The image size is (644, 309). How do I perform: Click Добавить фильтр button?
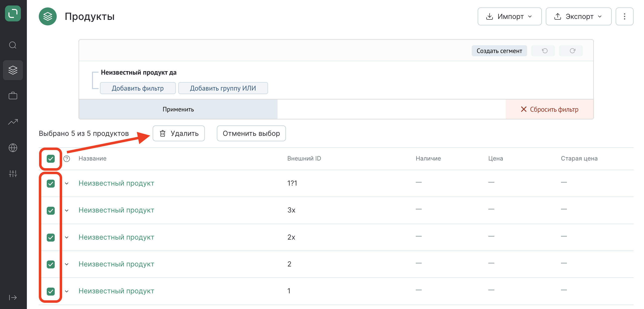[138, 88]
